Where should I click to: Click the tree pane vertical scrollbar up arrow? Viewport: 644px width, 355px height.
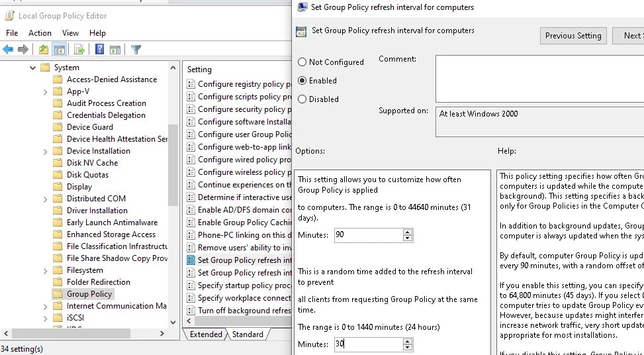tap(173, 68)
